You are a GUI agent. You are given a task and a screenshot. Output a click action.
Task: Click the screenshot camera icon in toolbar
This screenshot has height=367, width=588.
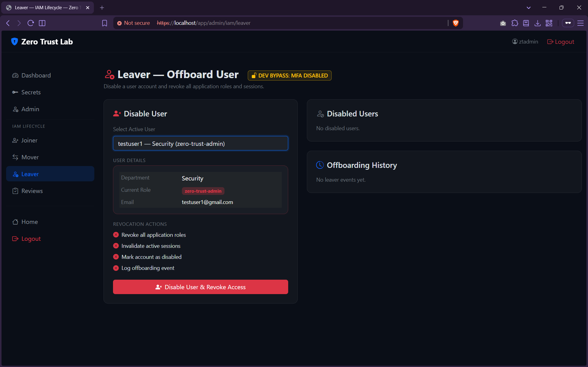point(503,23)
